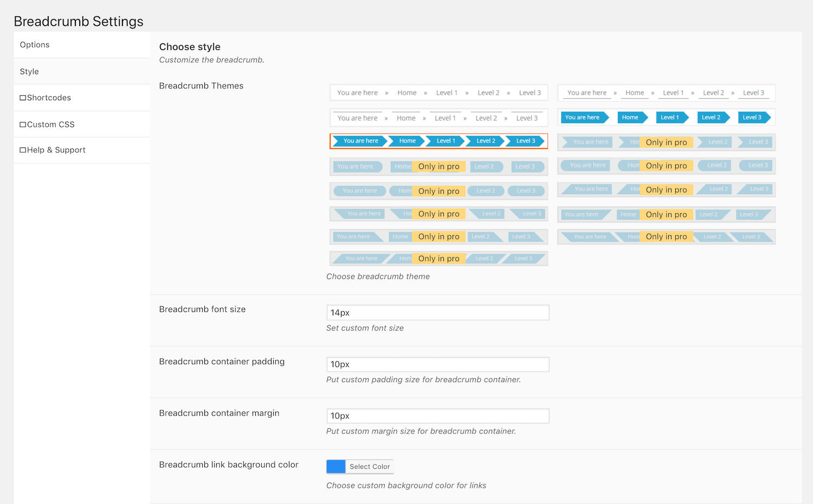Click the icon beside Custom CSS
The width and height of the screenshot is (813, 504).
coord(24,124)
